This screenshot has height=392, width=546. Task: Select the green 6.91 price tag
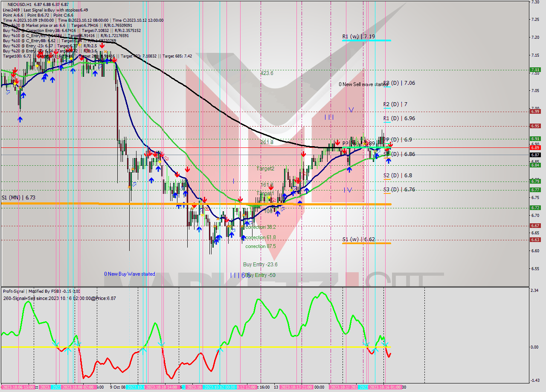(535, 138)
